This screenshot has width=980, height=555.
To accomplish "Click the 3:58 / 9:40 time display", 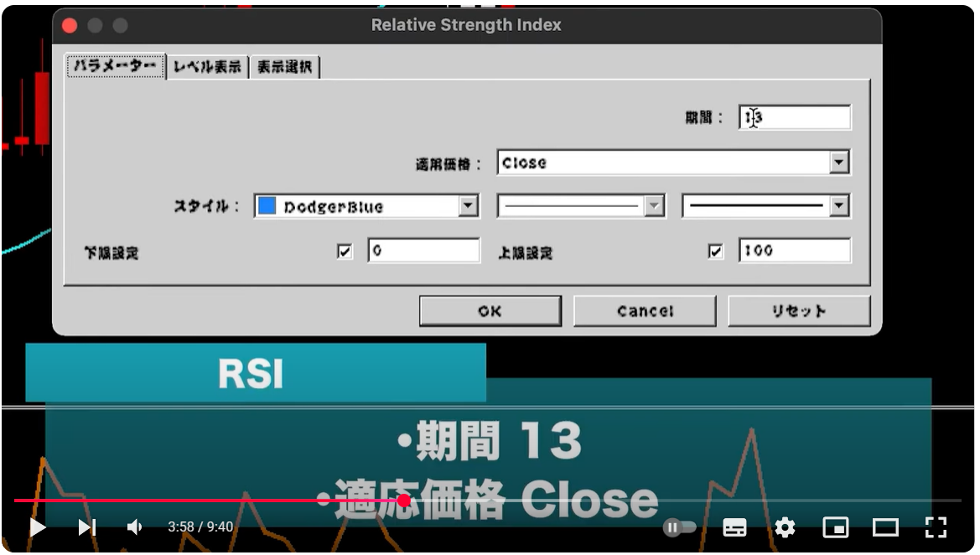I will click(x=200, y=527).
